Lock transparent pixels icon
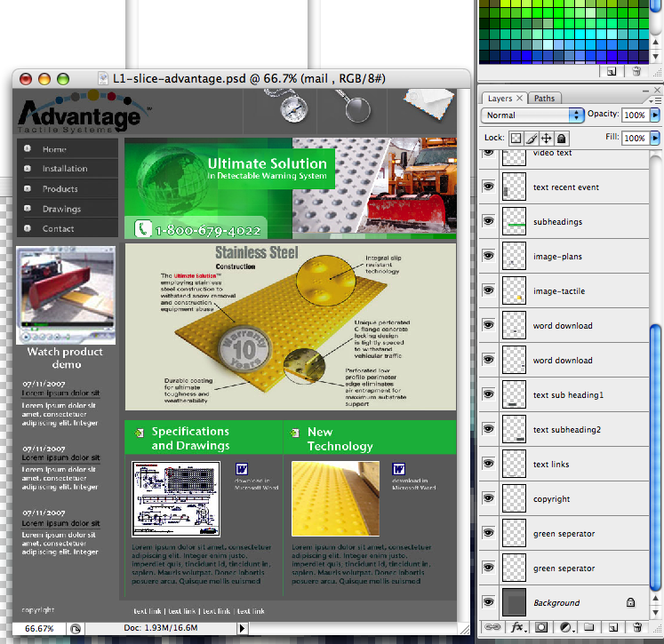This screenshot has height=644, width=664. 516,139
